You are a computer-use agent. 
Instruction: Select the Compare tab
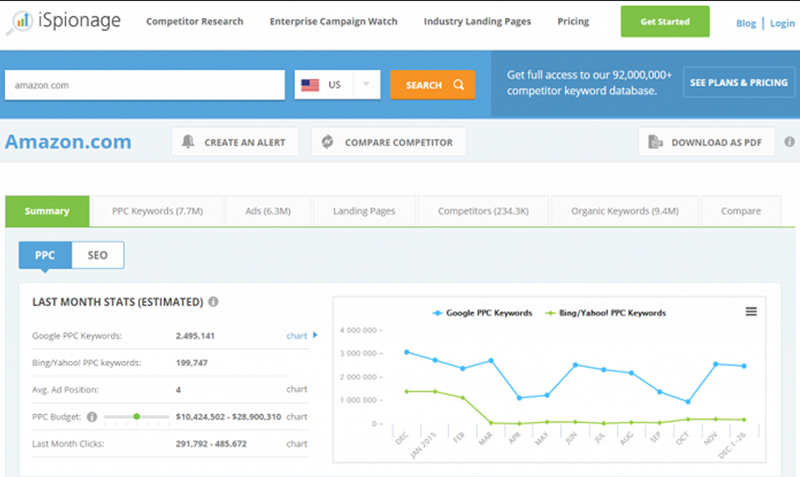(741, 211)
